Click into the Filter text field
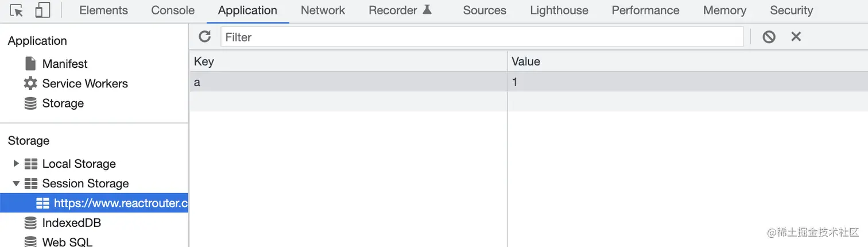The image size is (868, 247). [482, 37]
